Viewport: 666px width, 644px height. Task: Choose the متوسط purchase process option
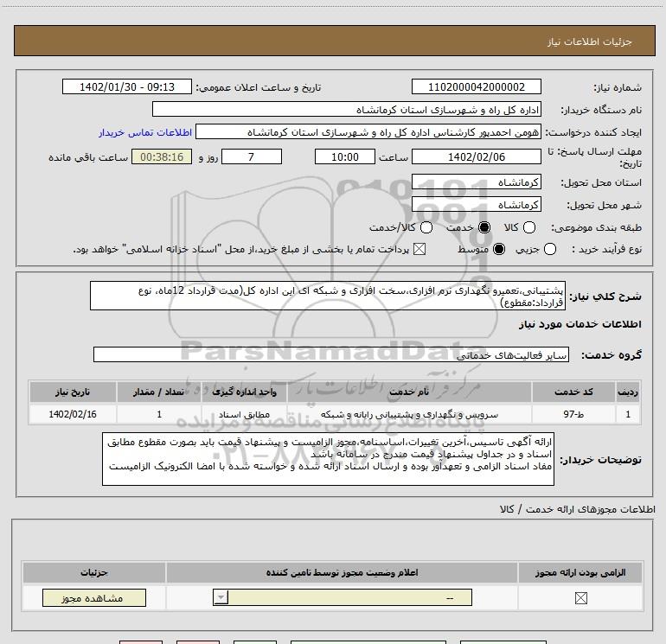(499, 249)
